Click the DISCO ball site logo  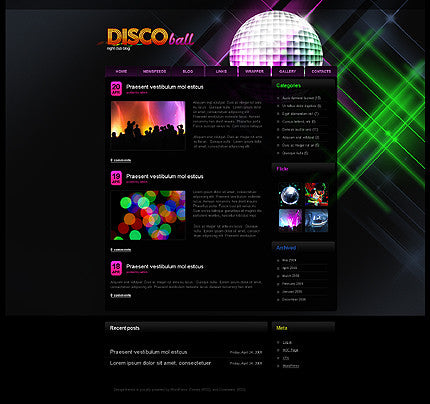150,38
